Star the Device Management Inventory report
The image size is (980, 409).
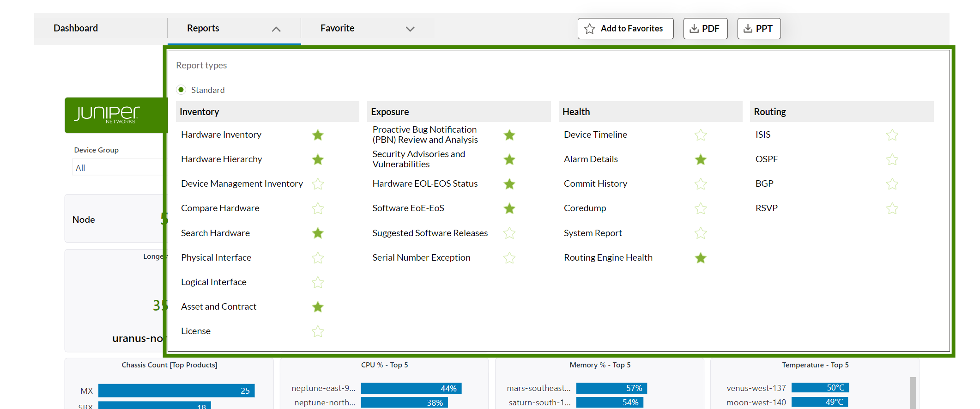(x=318, y=184)
